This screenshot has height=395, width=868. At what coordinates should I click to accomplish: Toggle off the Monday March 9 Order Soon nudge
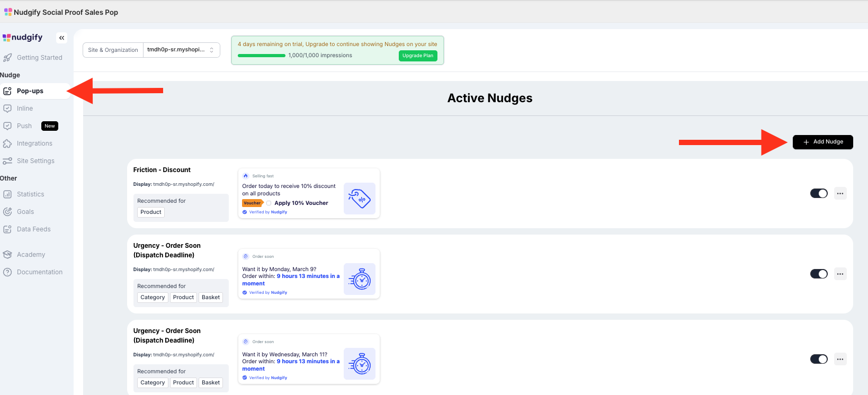click(819, 274)
